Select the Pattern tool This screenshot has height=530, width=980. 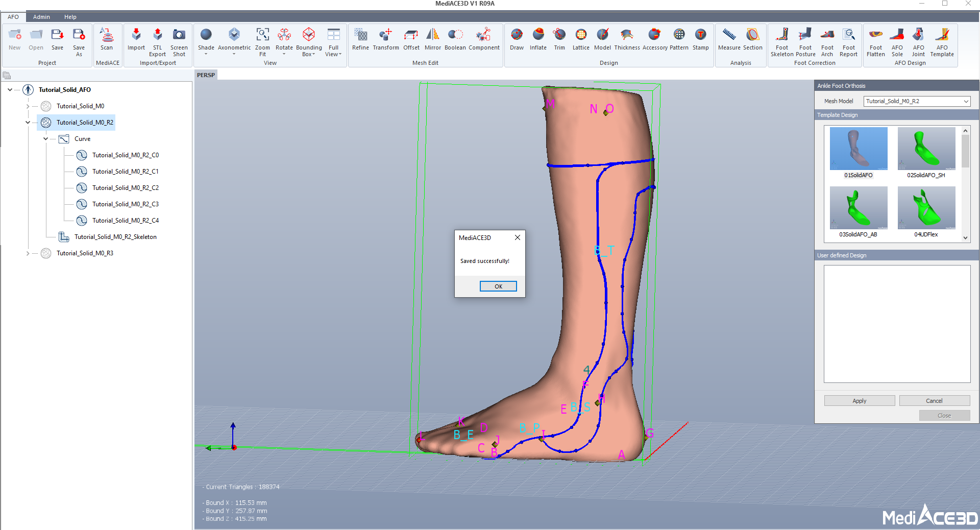point(679,39)
